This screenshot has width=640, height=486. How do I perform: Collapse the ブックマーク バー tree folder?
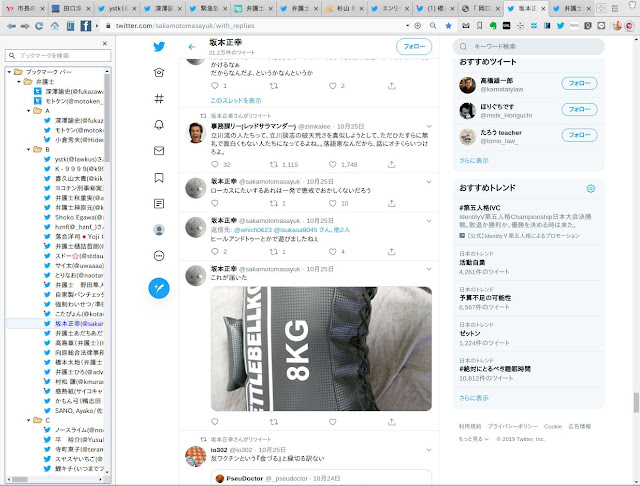[9, 72]
